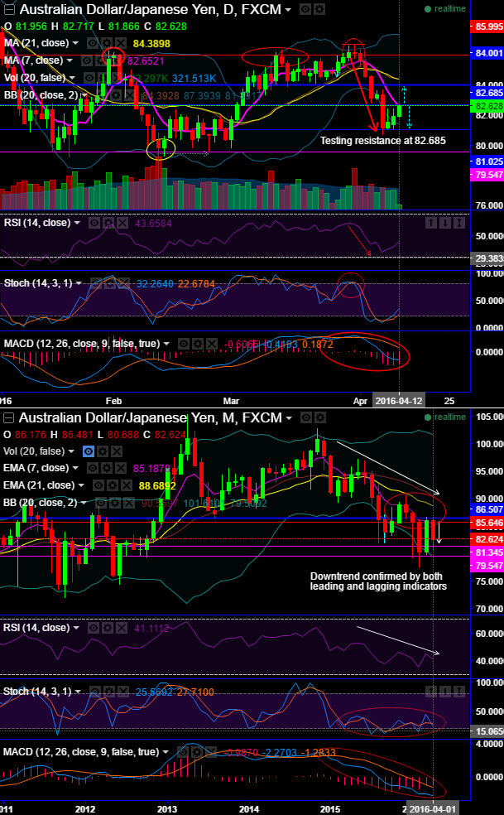Viewport: 504px width, 815px height.
Task: Open settings for MA (7, close) indicator
Action: click(x=101, y=60)
